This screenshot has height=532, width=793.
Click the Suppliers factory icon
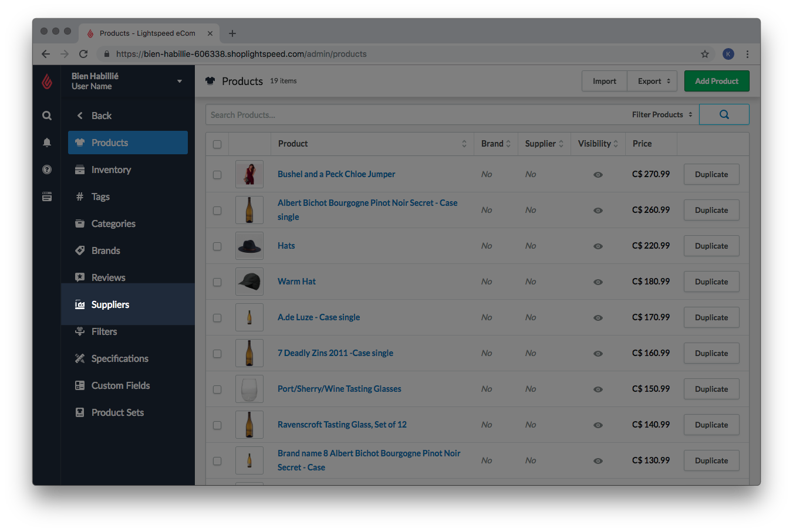click(x=80, y=304)
